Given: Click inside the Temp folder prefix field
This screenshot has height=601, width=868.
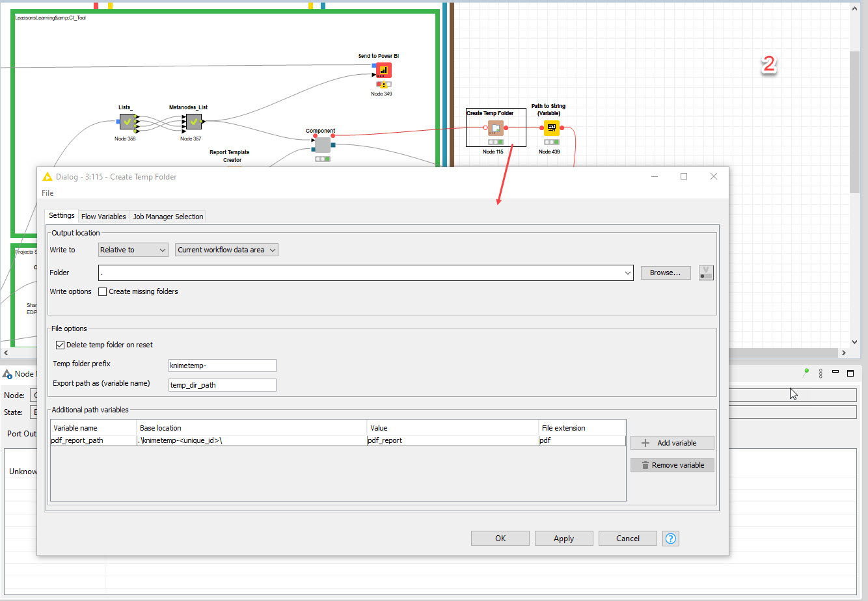Looking at the screenshot, I should (222, 365).
